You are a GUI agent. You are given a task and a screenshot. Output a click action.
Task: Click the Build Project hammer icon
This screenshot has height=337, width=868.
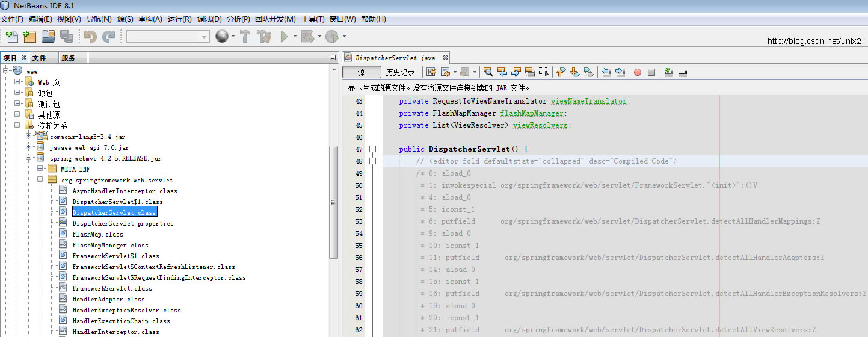point(245,37)
